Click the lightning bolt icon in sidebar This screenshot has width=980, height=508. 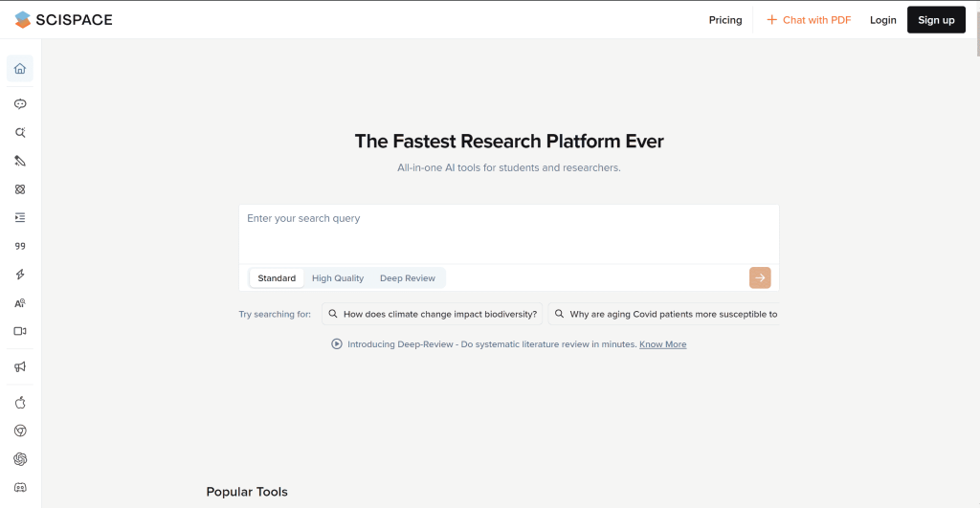pyautogui.click(x=20, y=275)
